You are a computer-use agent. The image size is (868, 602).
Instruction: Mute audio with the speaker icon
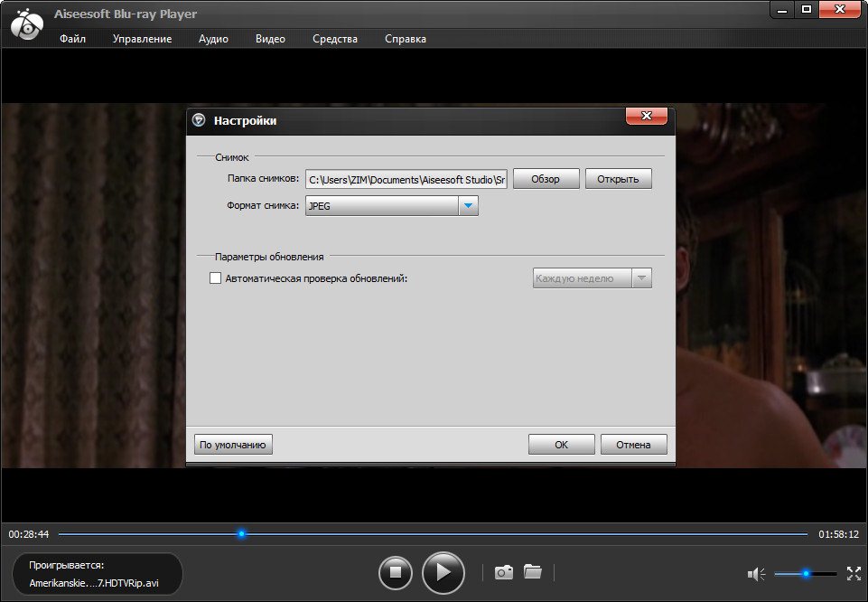[x=756, y=574]
